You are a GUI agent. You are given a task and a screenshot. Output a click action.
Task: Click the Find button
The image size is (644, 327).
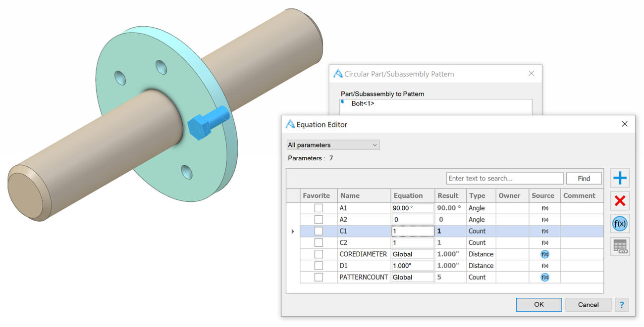click(584, 178)
